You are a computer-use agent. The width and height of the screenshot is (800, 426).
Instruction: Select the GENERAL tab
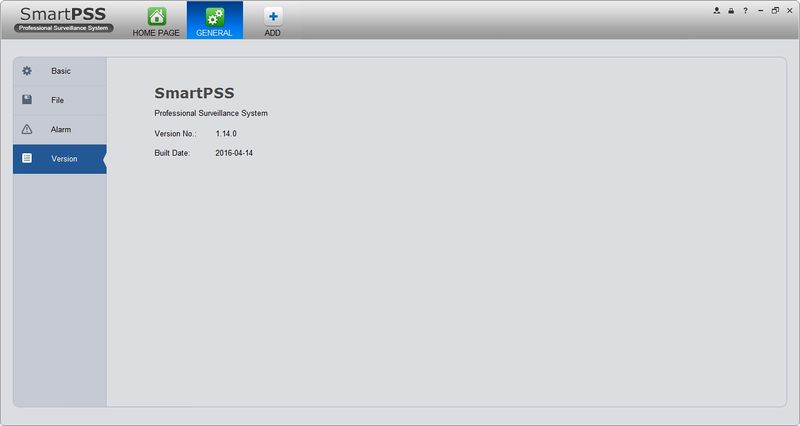[x=215, y=20]
